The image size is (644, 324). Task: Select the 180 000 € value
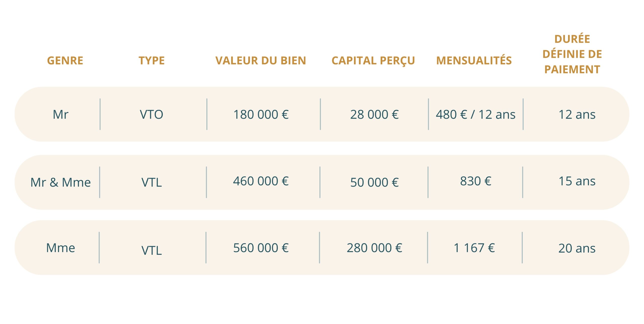[261, 115]
